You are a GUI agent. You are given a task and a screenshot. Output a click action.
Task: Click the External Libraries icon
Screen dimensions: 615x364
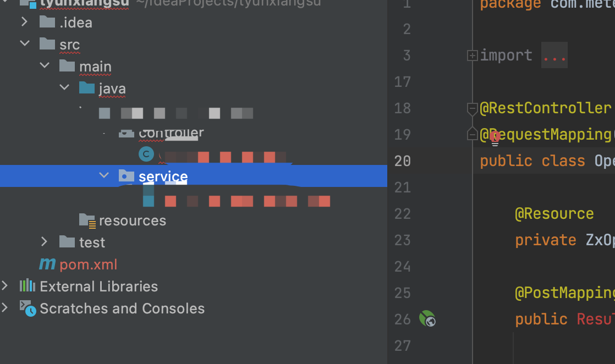click(28, 286)
